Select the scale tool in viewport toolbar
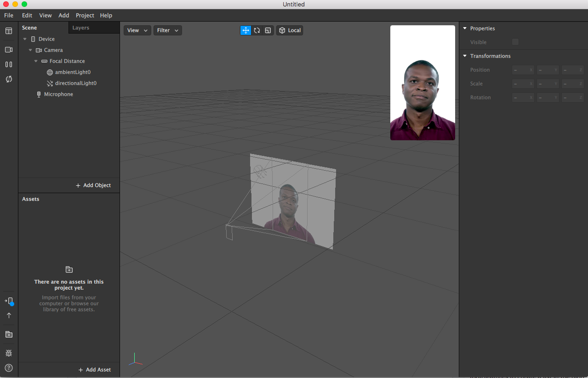Viewport: 588px width, 378px height. [x=268, y=30]
